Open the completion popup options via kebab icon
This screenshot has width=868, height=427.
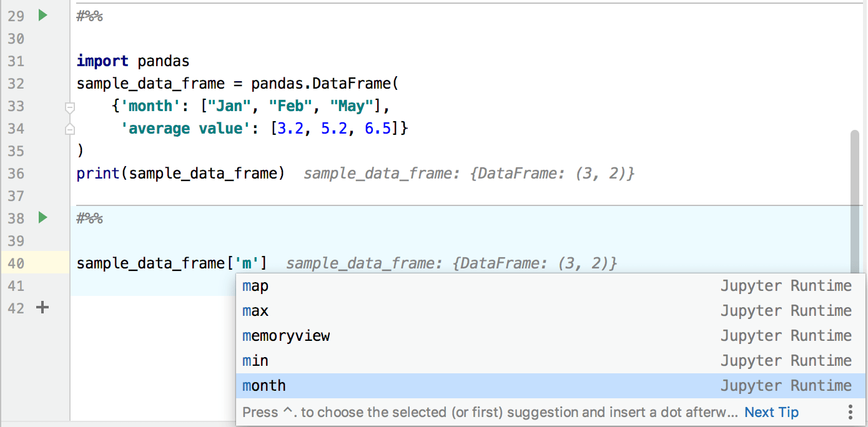coord(850,412)
